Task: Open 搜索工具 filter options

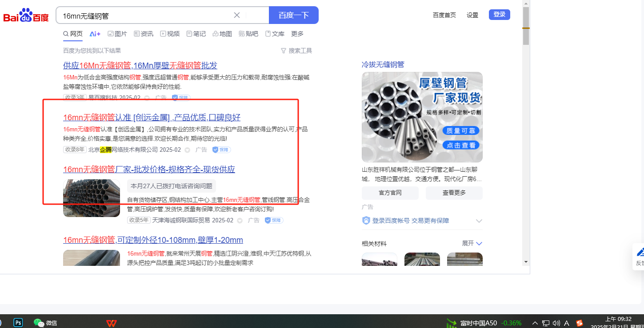Action: point(296,51)
